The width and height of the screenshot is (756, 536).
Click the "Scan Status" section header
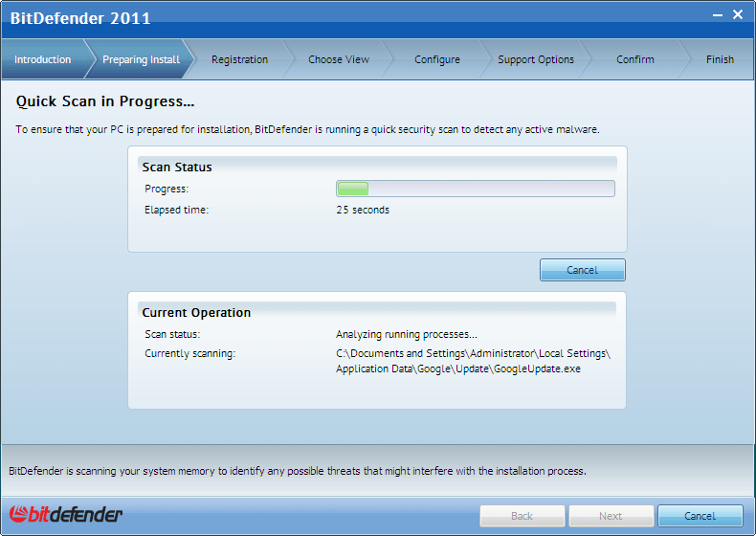pyautogui.click(x=177, y=167)
